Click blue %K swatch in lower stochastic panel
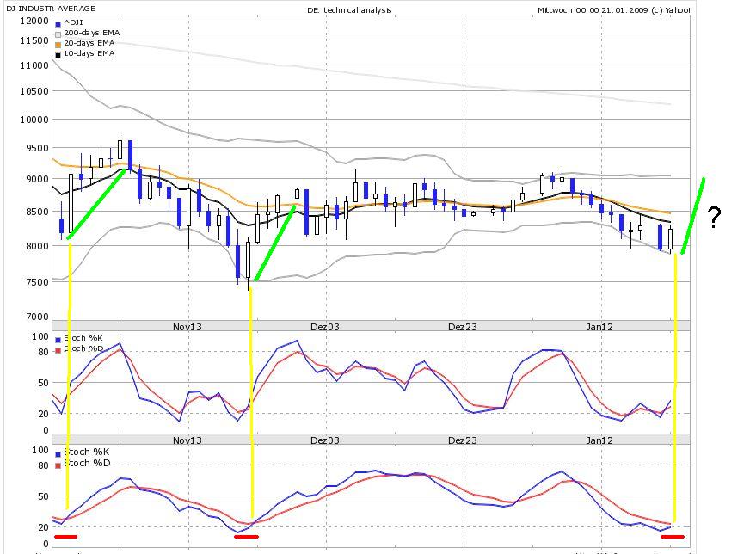756x554 pixels. pos(58,453)
